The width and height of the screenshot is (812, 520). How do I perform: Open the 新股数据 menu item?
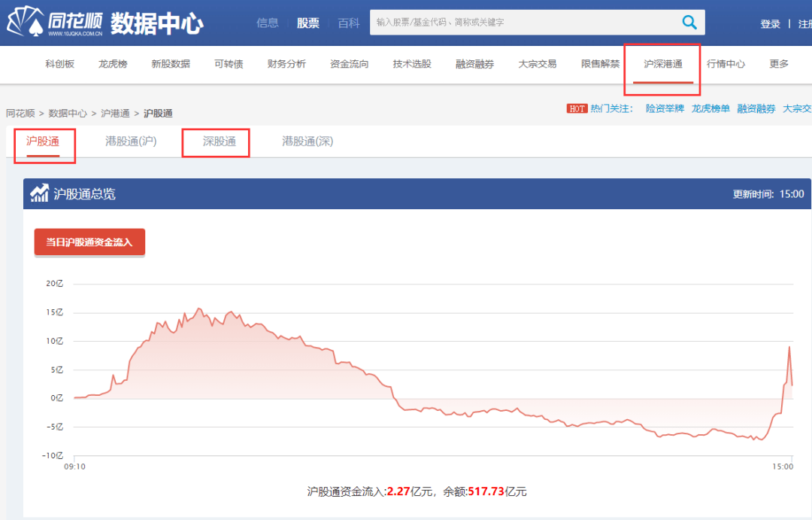[171, 64]
